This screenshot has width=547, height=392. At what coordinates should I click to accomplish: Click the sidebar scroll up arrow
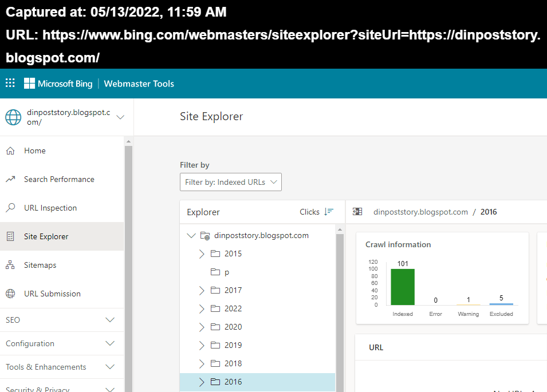(128, 141)
